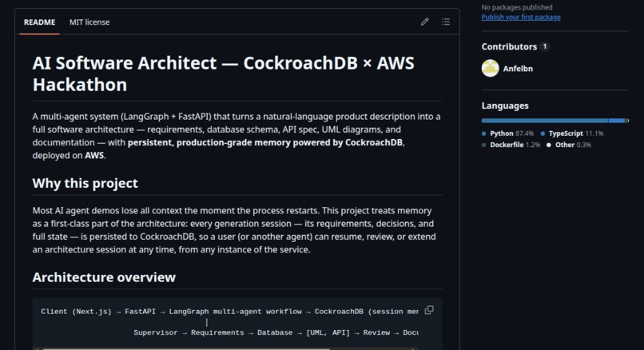This screenshot has height=350, width=644.
Task: Click the pencil edit README icon
Action: point(425,22)
